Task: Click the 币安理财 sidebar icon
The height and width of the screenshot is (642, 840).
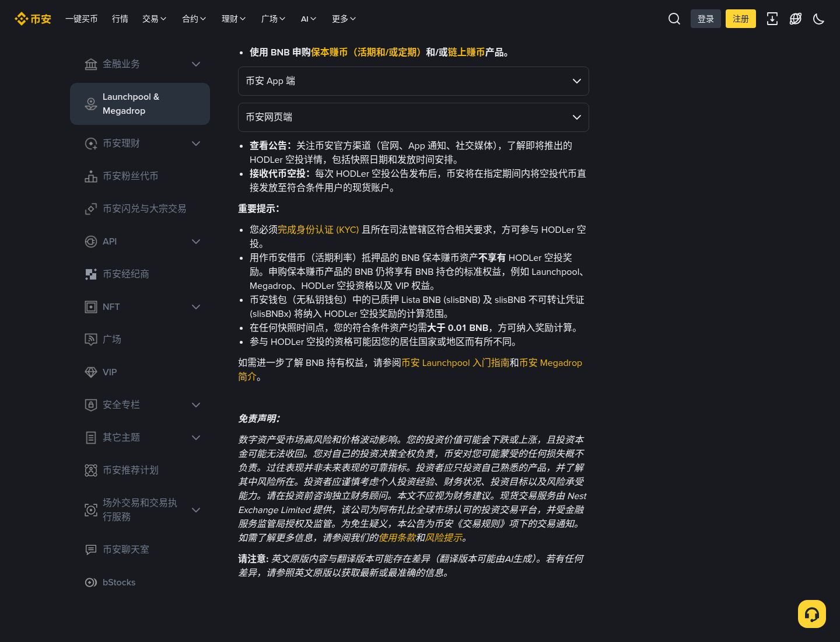Action: (91, 144)
